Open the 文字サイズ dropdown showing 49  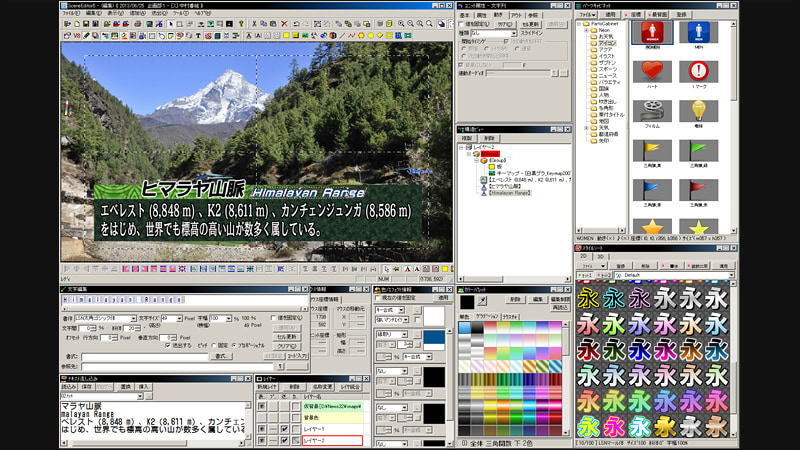pyautogui.click(x=179, y=318)
